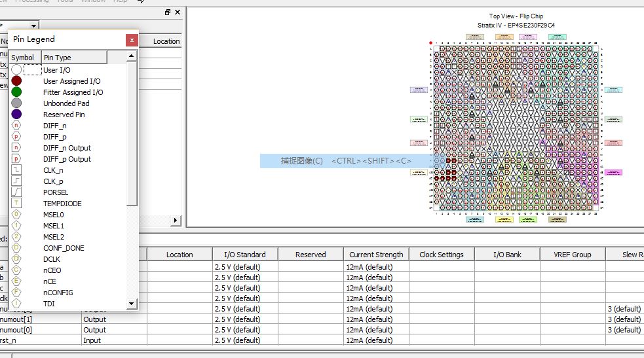
Task: Click the CONF_DONE legend symbol
Action: 16,248
